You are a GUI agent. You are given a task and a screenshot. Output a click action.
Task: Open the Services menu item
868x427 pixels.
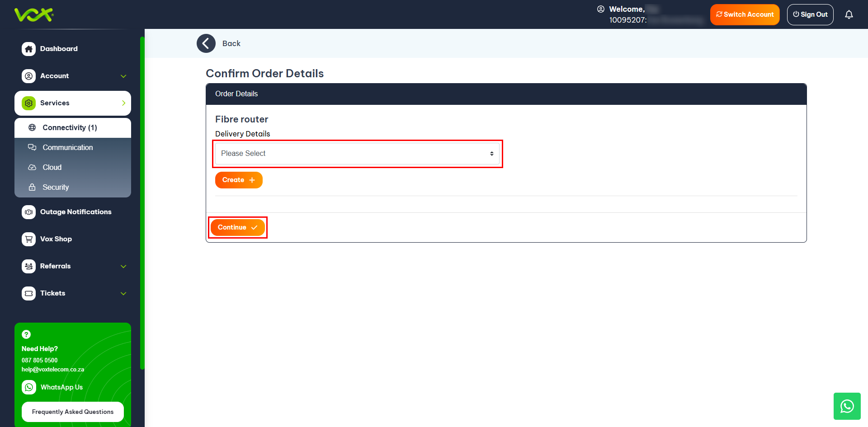pos(73,103)
